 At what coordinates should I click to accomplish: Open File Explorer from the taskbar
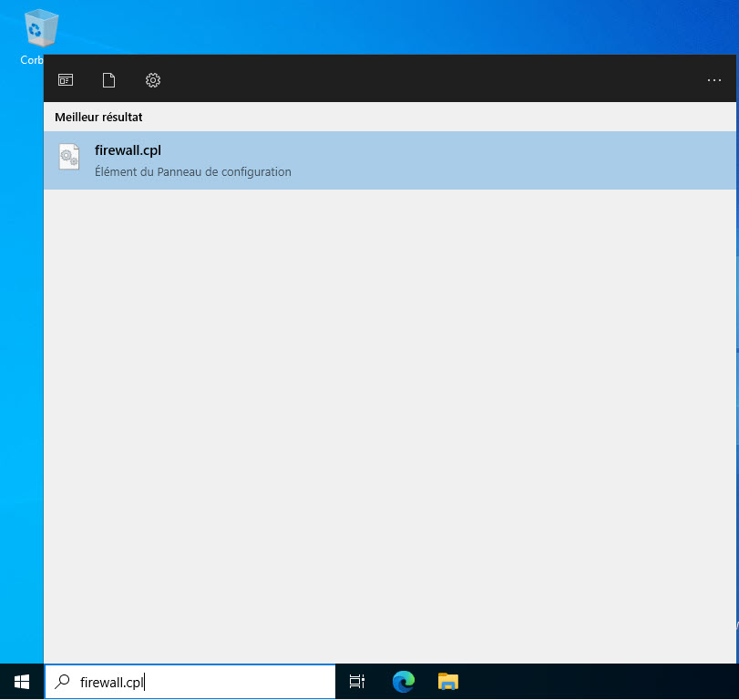pyautogui.click(x=447, y=682)
